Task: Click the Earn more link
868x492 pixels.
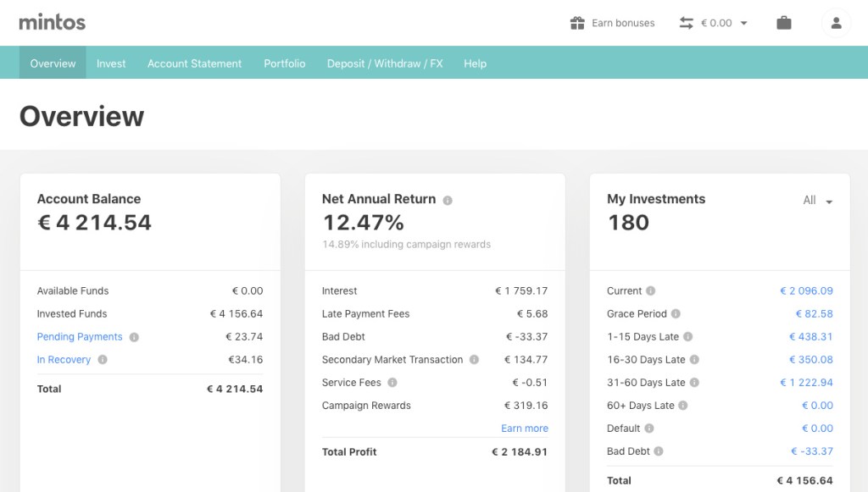Action: [x=524, y=428]
